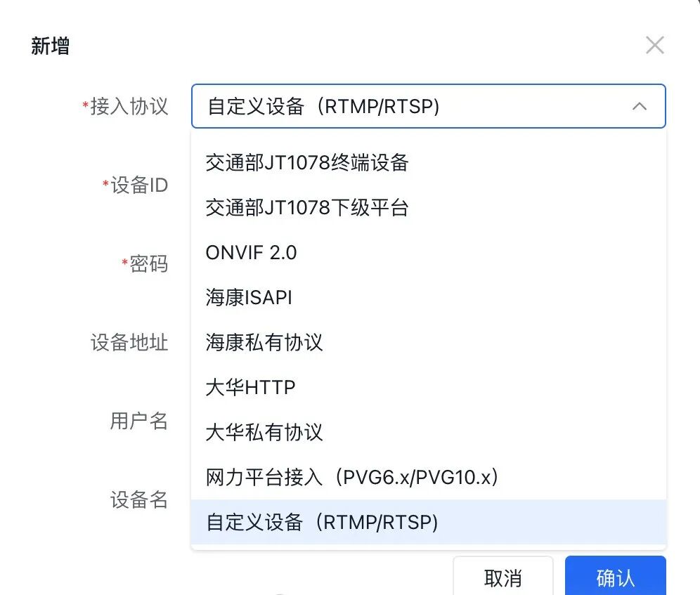This screenshot has height=595, width=700.
Task: Select 网力平台接入 (PVG6.x/PVG10.x) option
Action: 352,478
